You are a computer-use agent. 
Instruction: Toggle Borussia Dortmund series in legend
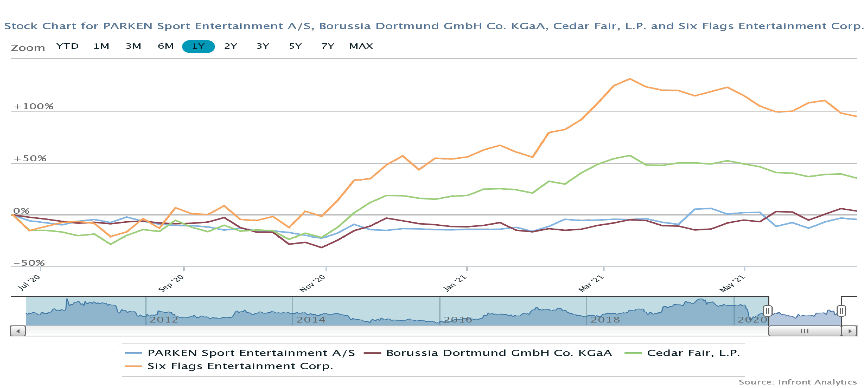pos(499,353)
